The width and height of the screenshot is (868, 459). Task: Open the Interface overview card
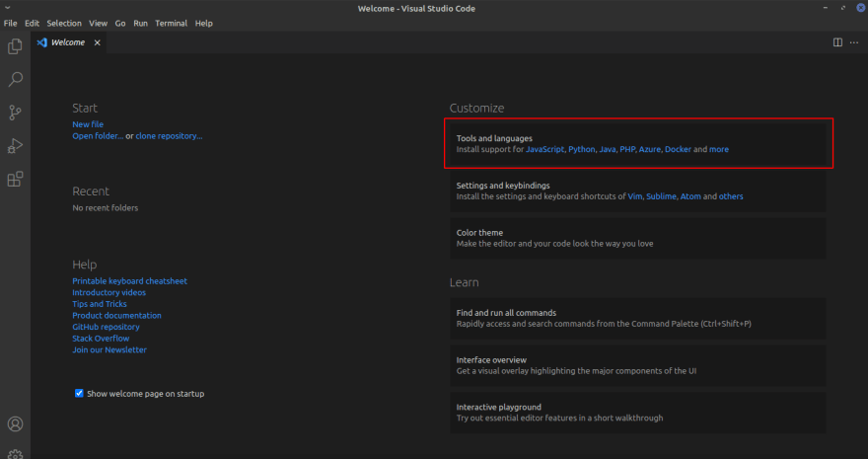point(638,365)
